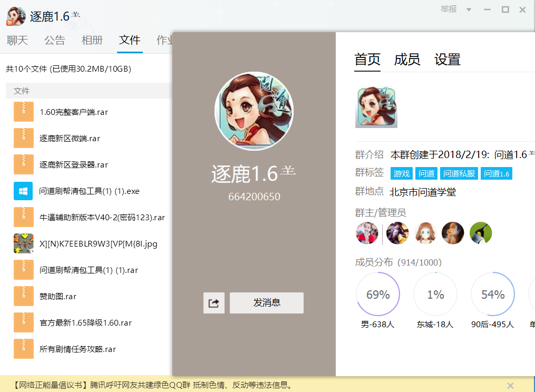This screenshot has height=392, width=535.
Task: Switch to the 设置 tab
Action: [448, 60]
